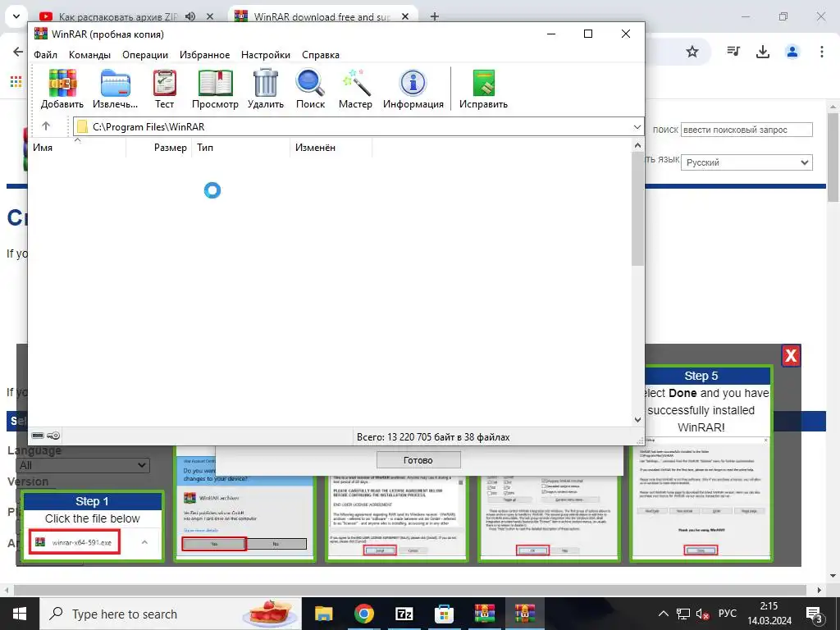Close the WinRAR download browser tab

click(405, 16)
